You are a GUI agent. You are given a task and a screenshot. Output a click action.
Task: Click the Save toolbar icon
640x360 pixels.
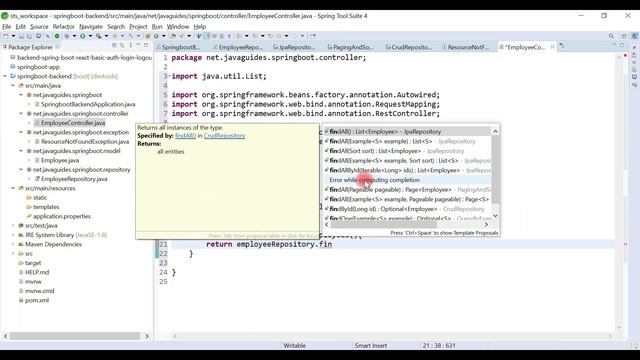[21, 36]
